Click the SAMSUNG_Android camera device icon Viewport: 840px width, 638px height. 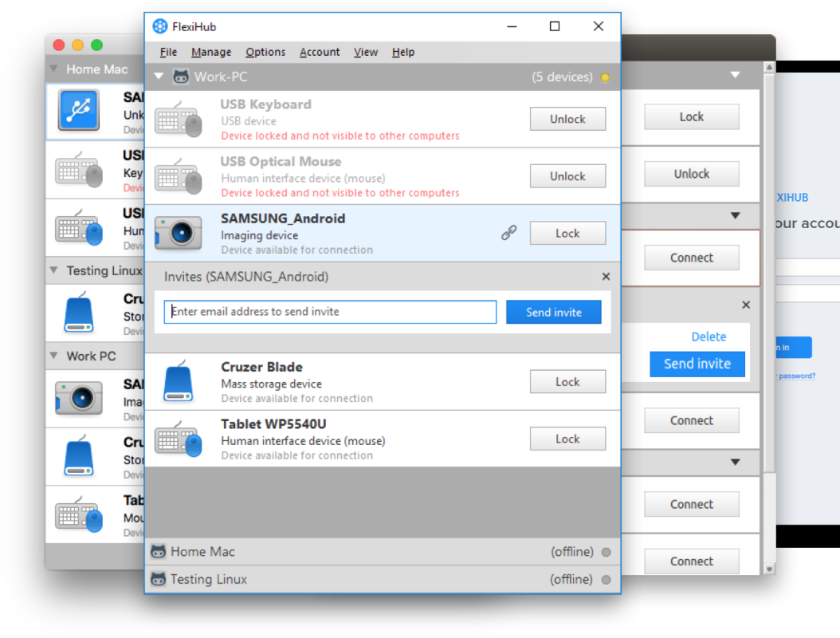[178, 233]
